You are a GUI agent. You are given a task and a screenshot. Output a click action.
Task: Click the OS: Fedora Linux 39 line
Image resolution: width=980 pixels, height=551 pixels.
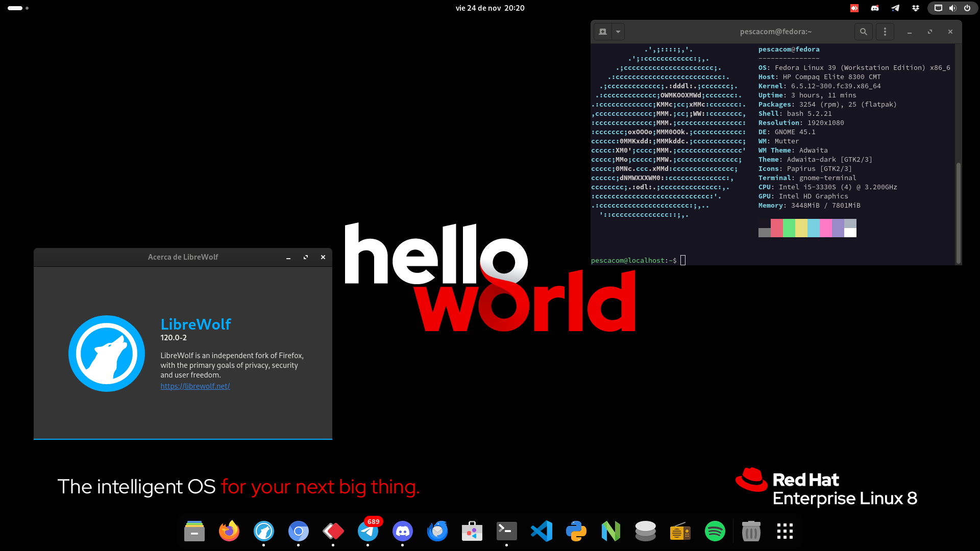click(x=854, y=68)
